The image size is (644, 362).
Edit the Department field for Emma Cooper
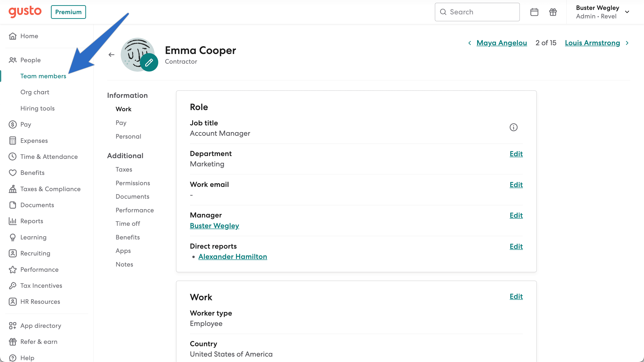(x=516, y=153)
